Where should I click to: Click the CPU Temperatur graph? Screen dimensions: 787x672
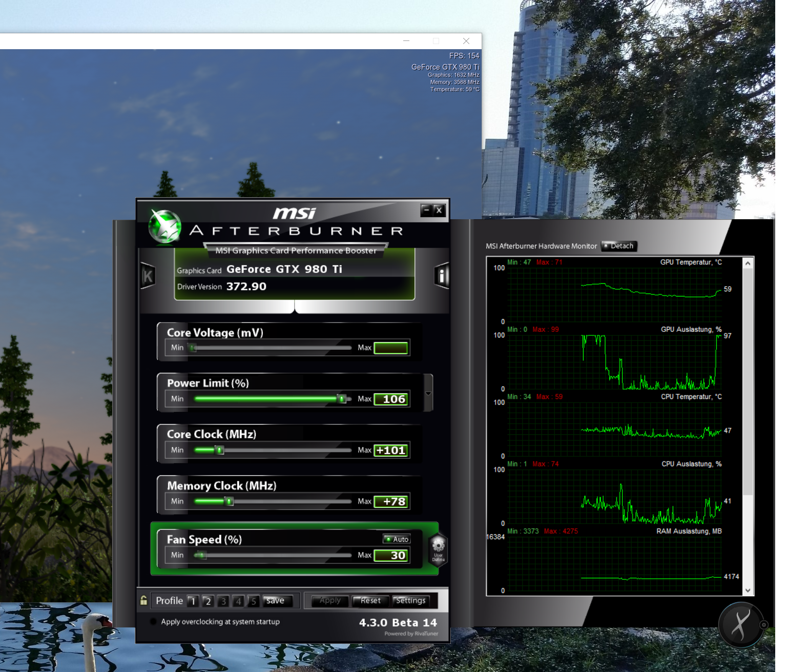pyautogui.click(x=615, y=429)
